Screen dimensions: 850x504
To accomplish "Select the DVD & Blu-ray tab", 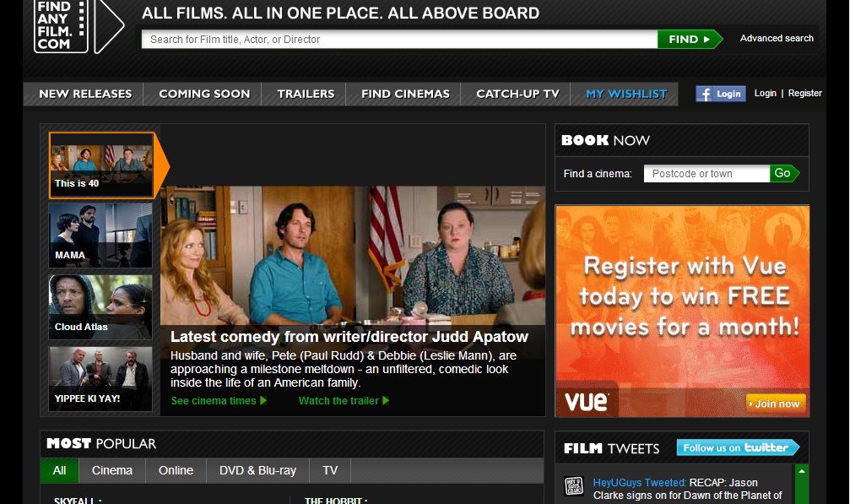I will tap(257, 470).
